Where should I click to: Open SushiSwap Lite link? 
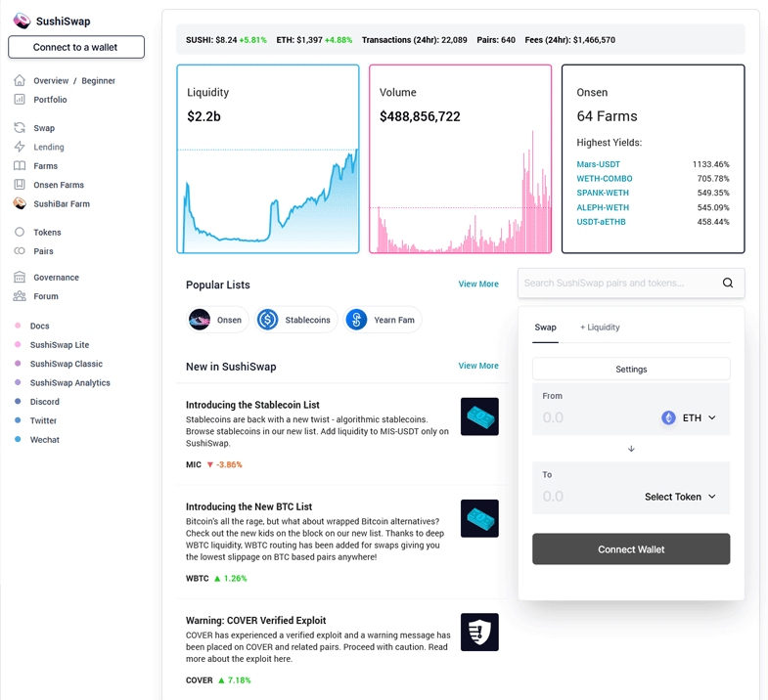tap(60, 344)
